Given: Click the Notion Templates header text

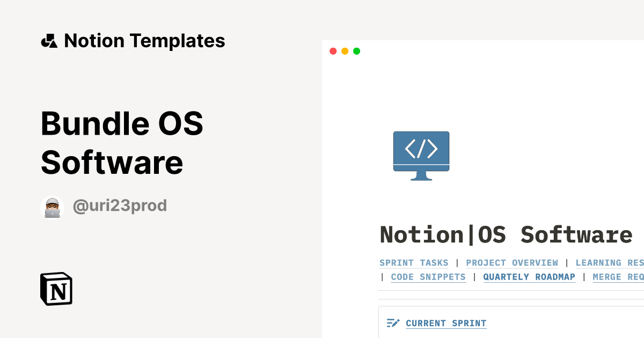Looking at the screenshot, I should (144, 40).
